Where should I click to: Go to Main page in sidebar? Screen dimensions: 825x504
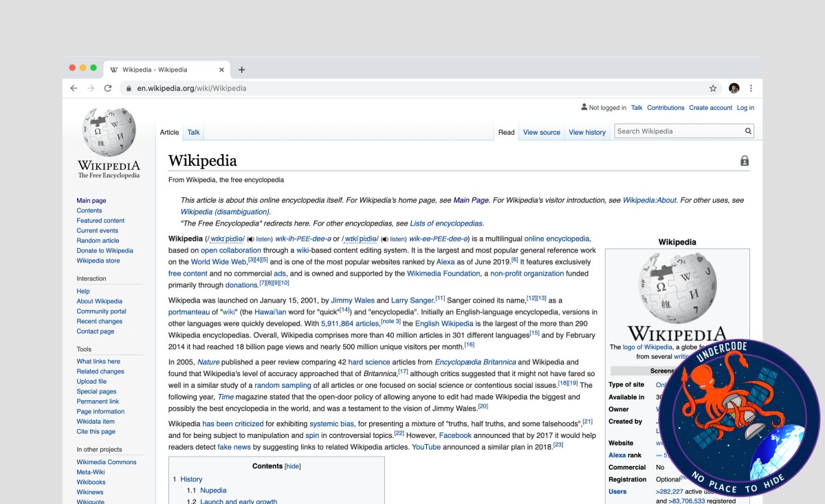(x=91, y=201)
